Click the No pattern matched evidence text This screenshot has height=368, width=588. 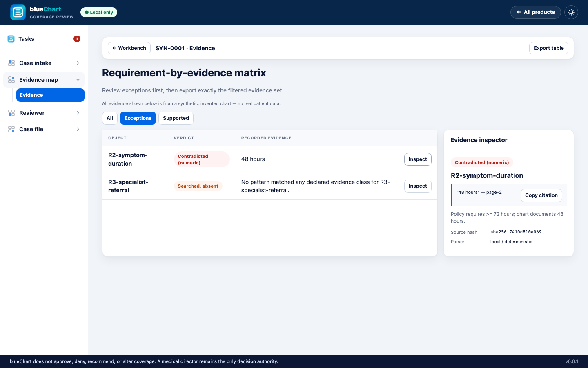tap(316, 186)
